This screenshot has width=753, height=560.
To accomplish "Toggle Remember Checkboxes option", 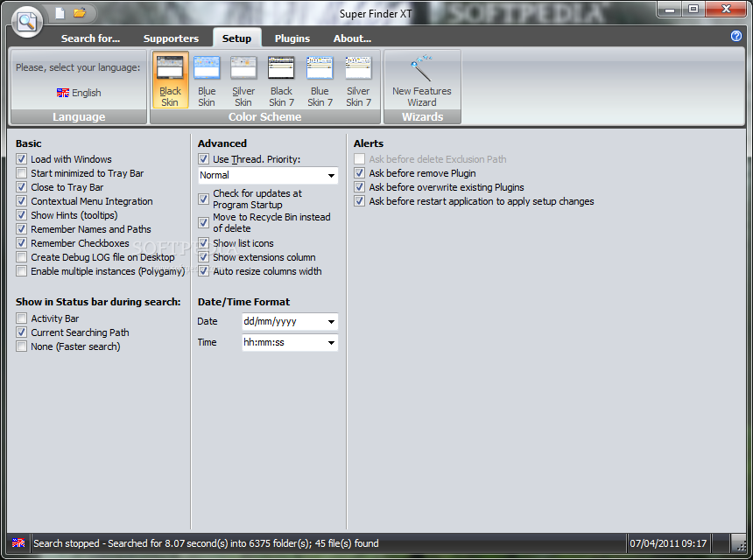I will point(21,242).
